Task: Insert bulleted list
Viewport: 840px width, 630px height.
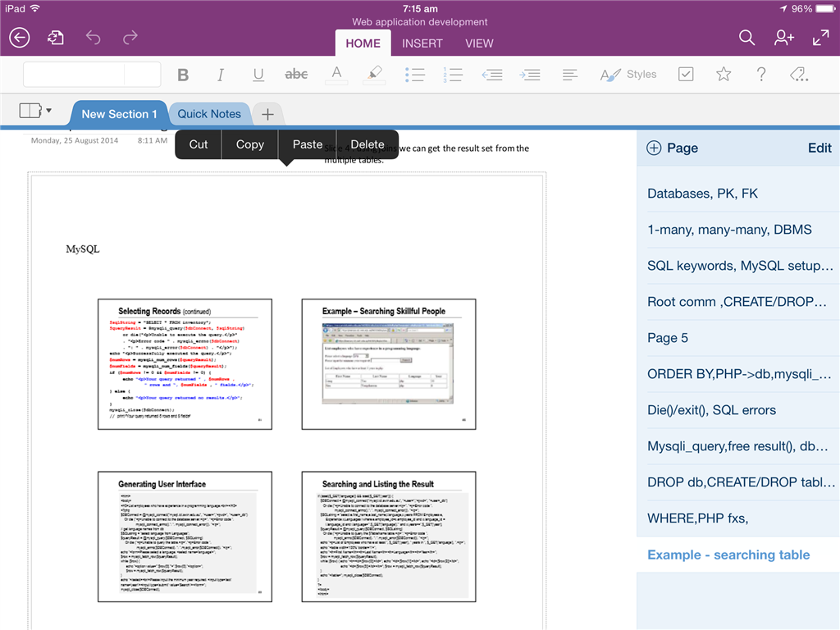Action: (414, 75)
